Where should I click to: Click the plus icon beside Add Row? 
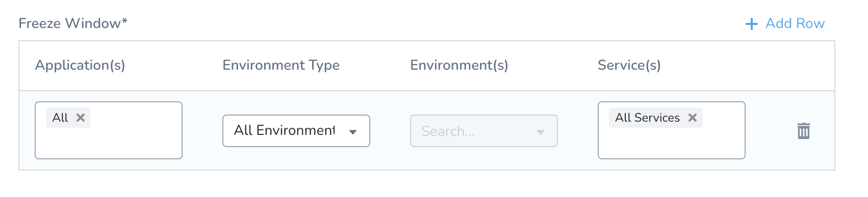click(x=752, y=24)
